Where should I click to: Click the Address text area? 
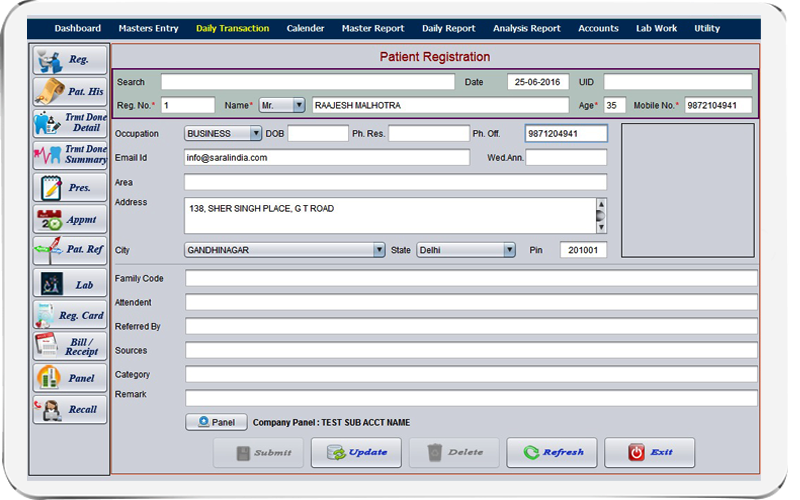pos(390,216)
